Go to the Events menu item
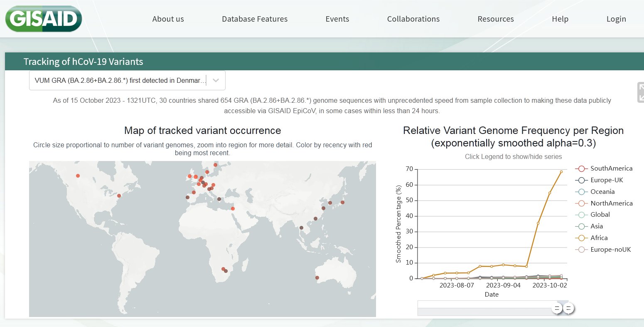 coord(337,19)
